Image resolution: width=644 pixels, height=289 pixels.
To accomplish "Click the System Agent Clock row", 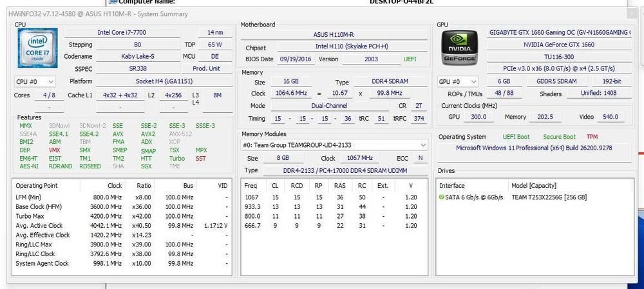I will click(122, 263).
